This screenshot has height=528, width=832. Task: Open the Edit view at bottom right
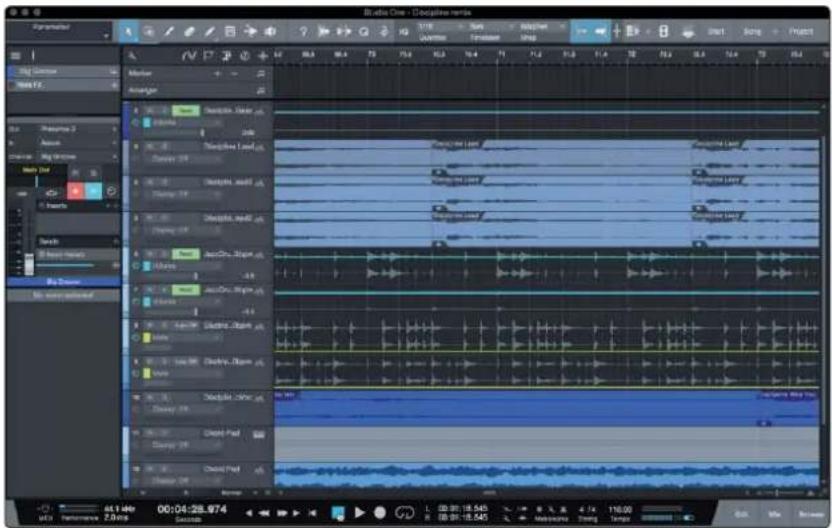[x=740, y=514]
